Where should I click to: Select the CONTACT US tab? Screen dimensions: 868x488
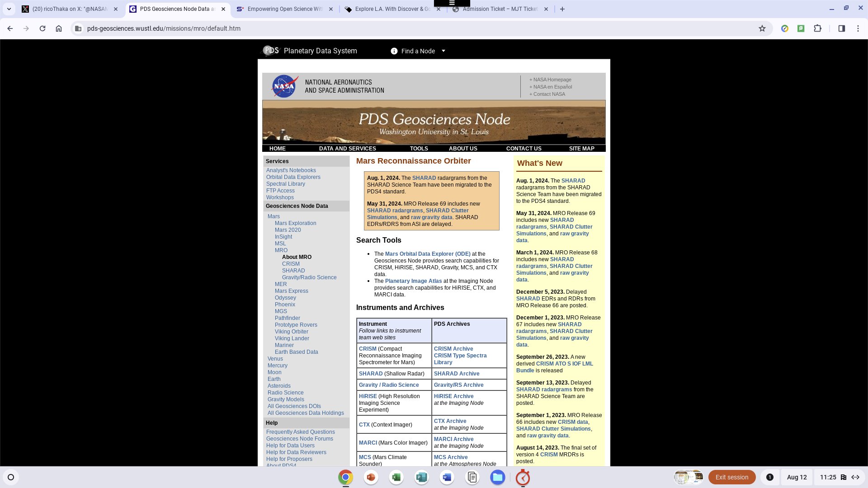click(x=524, y=148)
